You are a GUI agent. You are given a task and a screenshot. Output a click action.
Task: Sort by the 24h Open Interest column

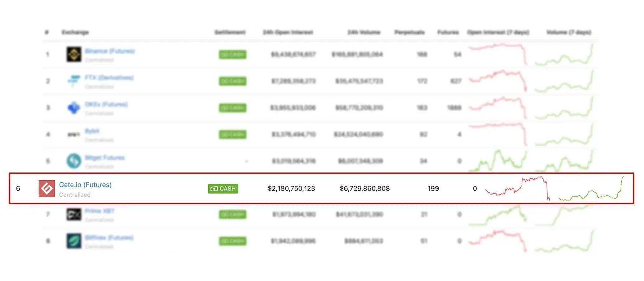(288, 32)
